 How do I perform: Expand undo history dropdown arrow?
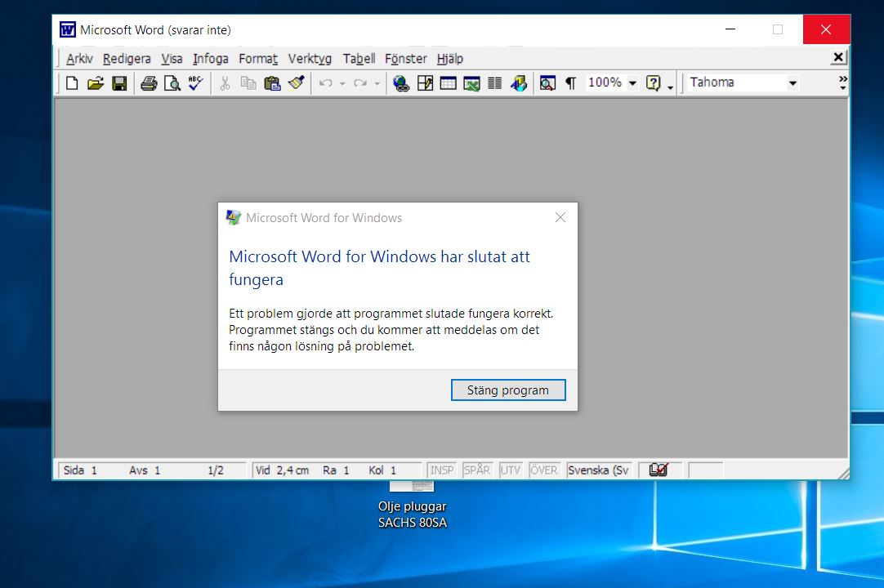342,83
